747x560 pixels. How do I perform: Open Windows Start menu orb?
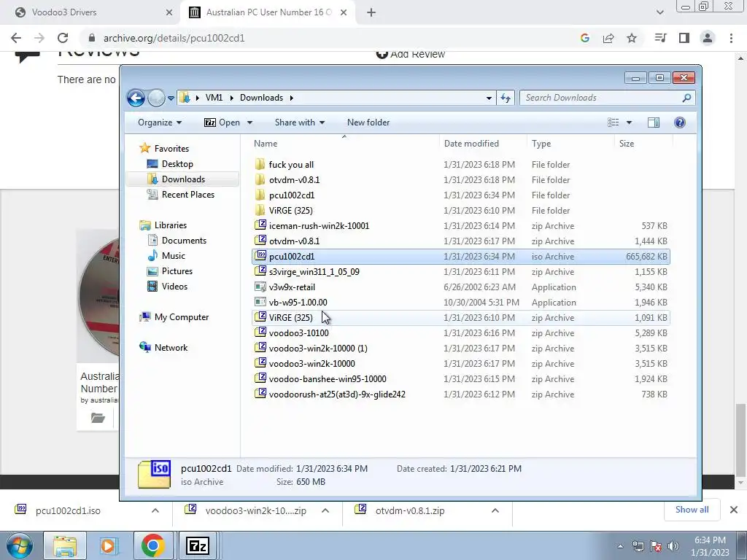click(x=20, y=545)
